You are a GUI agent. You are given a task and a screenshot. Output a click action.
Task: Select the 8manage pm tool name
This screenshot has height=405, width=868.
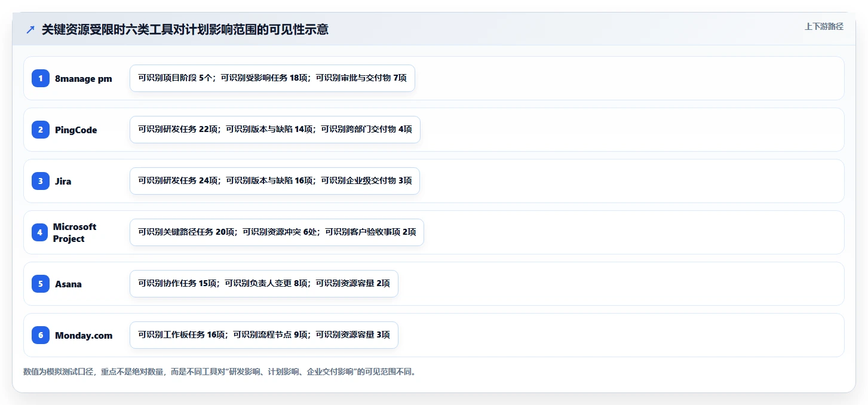coord(84,78)
